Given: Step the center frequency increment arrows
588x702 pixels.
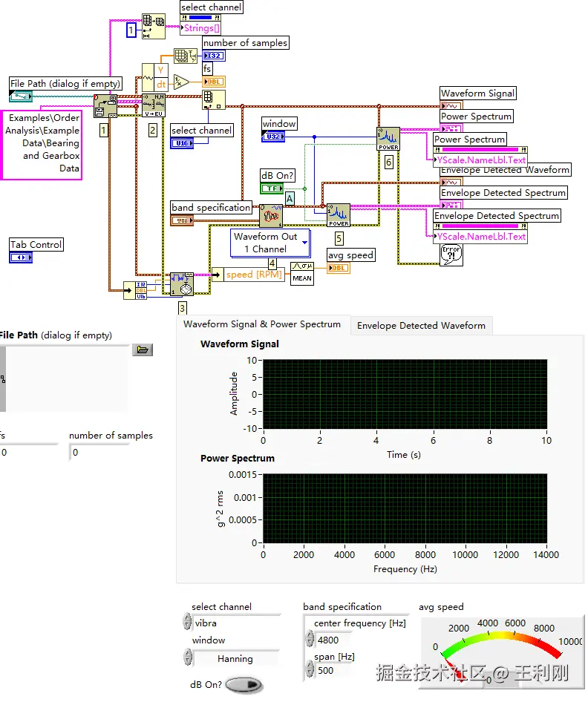Looking at the screenshot, I should point(310,639).
